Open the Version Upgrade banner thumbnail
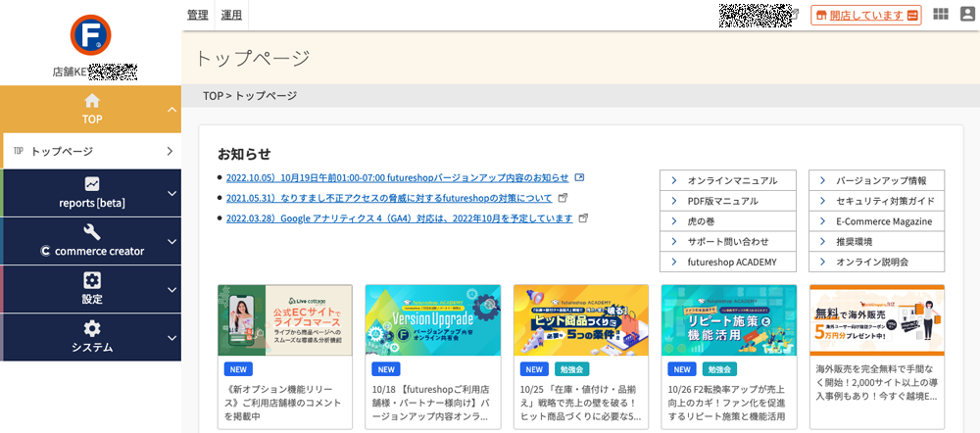The width and height of the screenshot is (980, 433). pos(432,320)
